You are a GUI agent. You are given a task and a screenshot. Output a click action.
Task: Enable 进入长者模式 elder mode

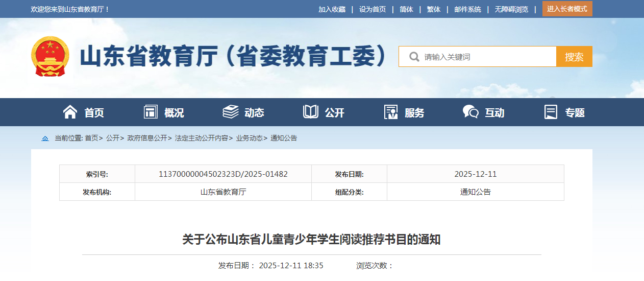(567, 9)
